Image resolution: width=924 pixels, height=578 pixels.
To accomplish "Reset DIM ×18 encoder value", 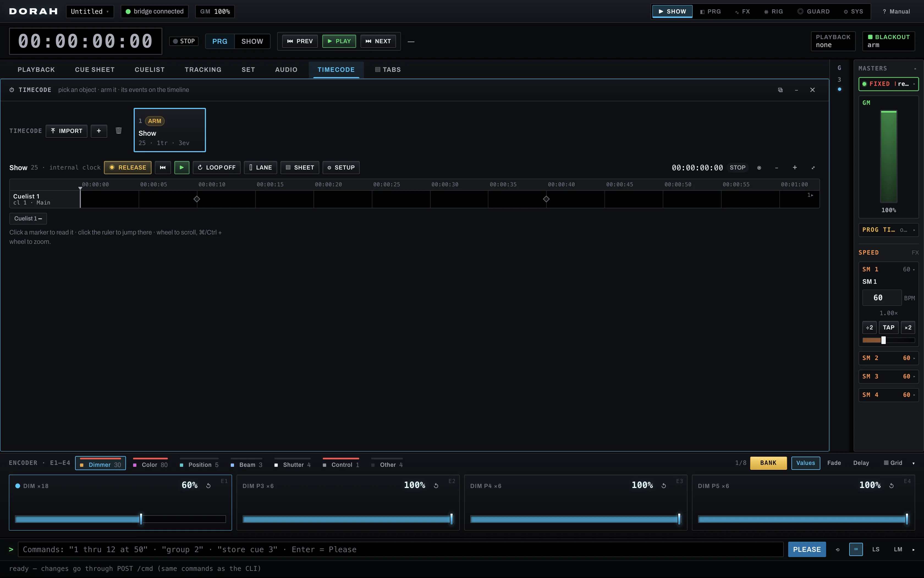I will [208, 486].
